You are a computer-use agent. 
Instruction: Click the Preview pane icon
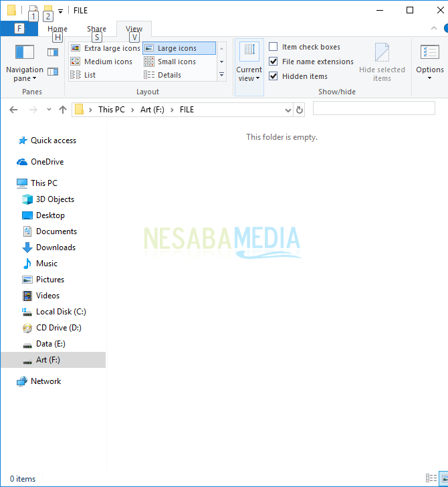coord(53,52)
